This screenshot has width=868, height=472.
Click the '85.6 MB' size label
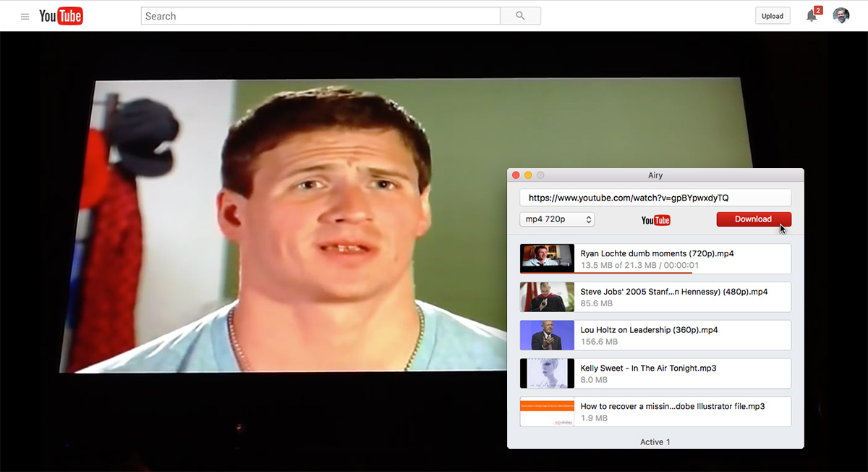click(x=597, y=303)
